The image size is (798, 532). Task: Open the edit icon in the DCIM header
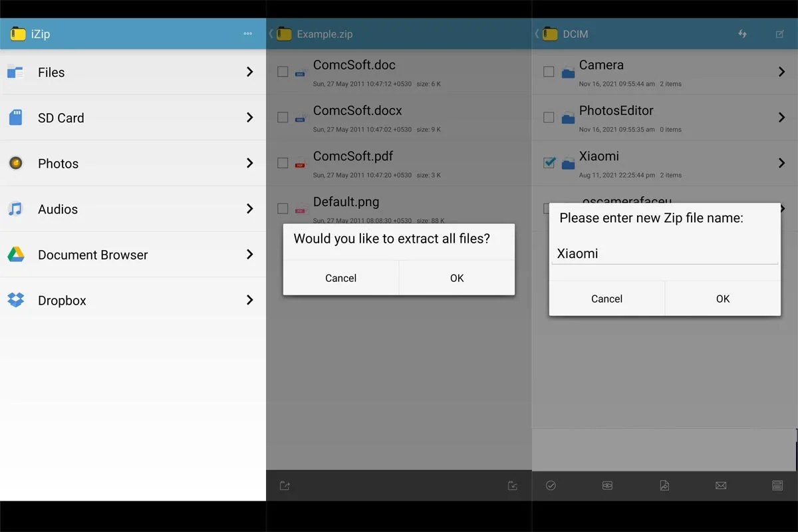pyautogui.click(x=778, y=33)
